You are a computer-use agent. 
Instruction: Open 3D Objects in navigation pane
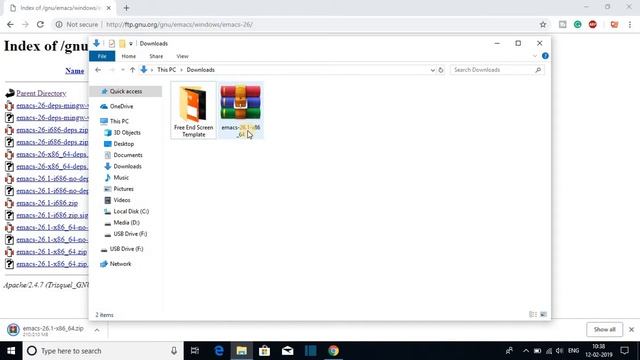(127, 133)
